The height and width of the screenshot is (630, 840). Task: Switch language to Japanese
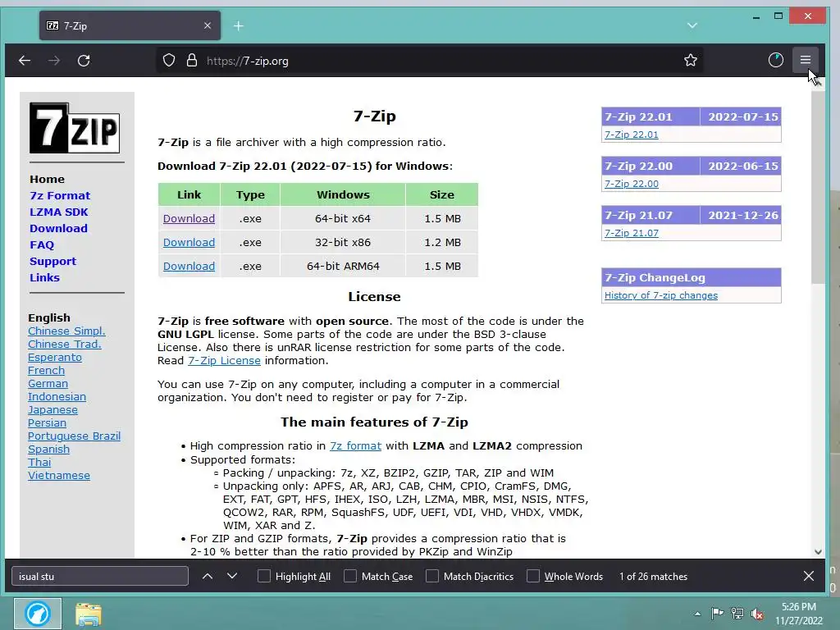53,410
